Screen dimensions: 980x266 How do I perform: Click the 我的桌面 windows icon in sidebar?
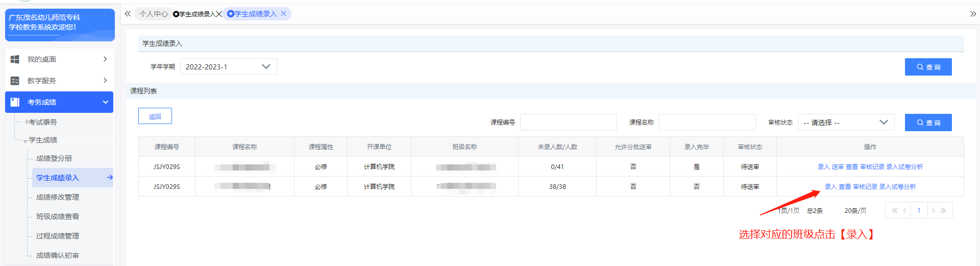[15, 59]
